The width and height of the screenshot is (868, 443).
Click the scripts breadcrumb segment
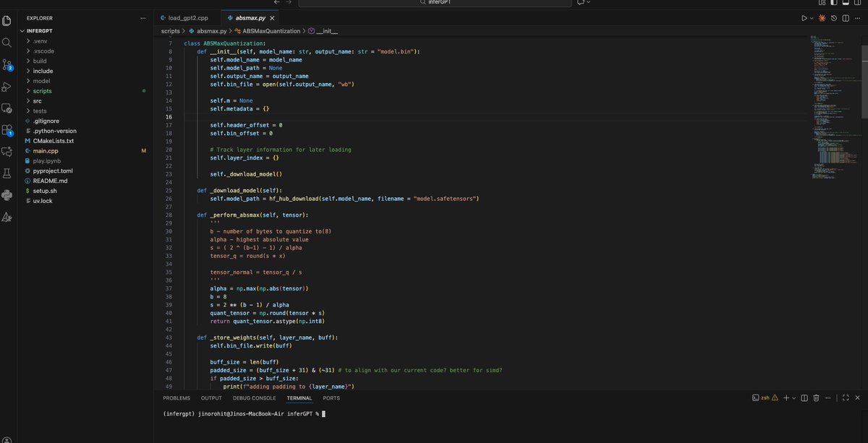click(171, 31)
